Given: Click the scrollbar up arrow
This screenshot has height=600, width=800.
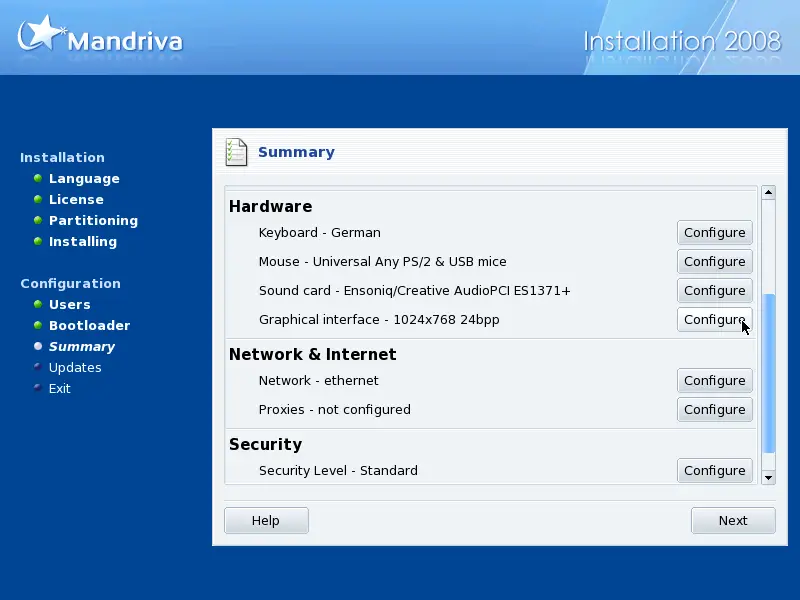Looking at the screenshot, I should (768, 192).
